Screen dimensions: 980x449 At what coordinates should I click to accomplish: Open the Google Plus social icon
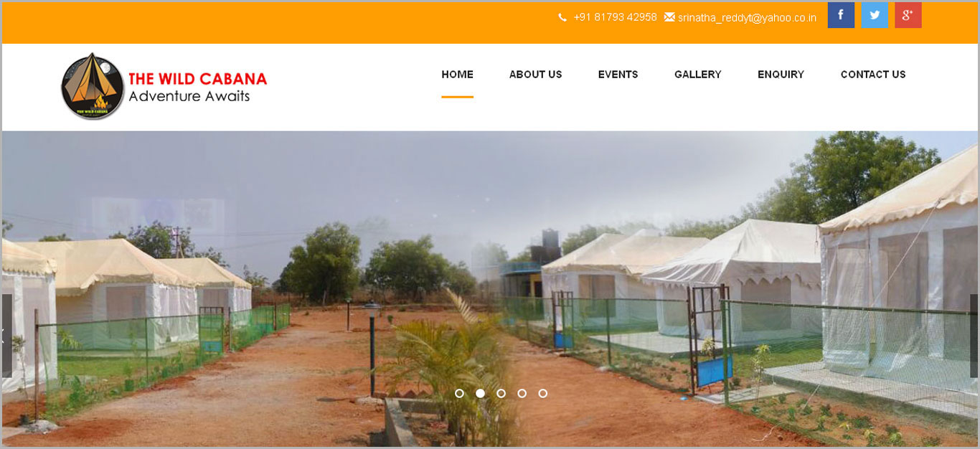[x=908, y=15]
